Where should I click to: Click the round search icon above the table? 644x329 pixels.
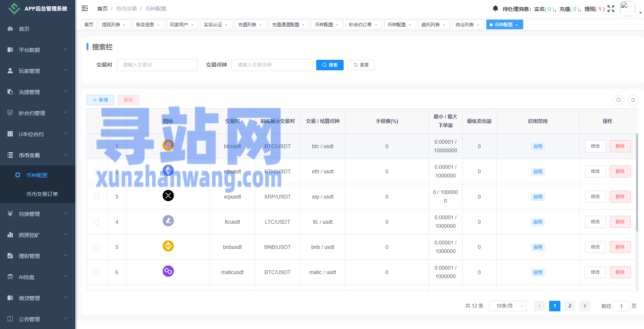point(619,100)
